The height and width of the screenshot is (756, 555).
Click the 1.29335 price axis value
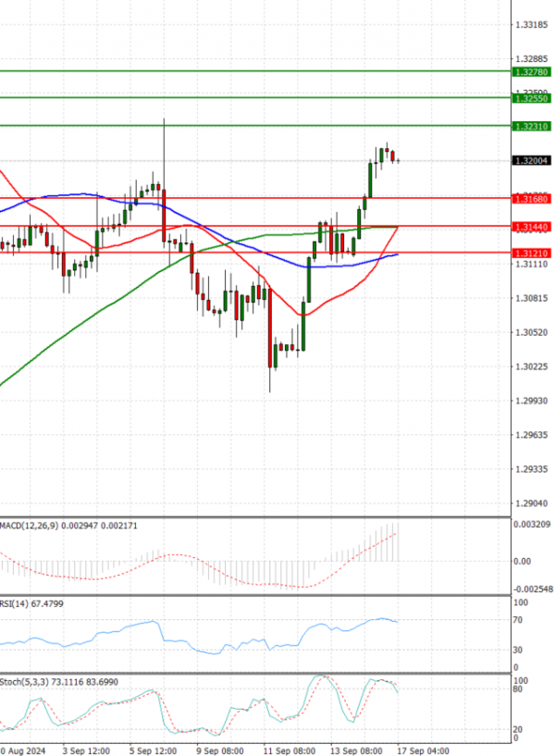point(531,469)
